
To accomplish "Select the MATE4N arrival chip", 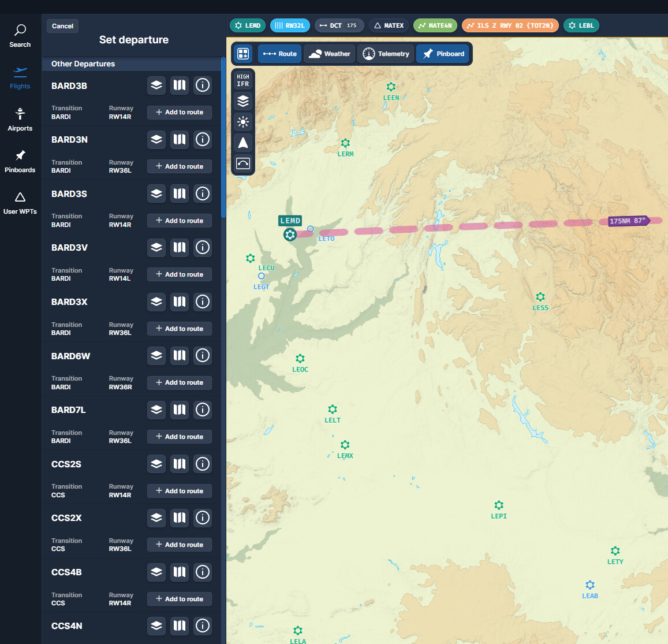I will coord(435,25).
